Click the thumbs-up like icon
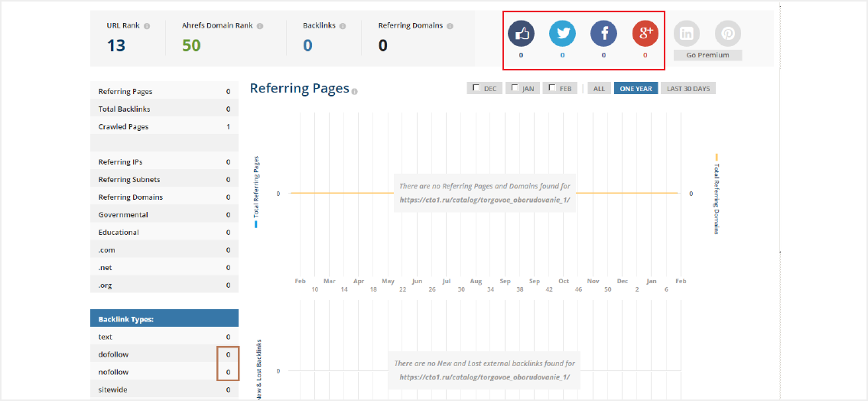868x401 pixels. (522, 34)
